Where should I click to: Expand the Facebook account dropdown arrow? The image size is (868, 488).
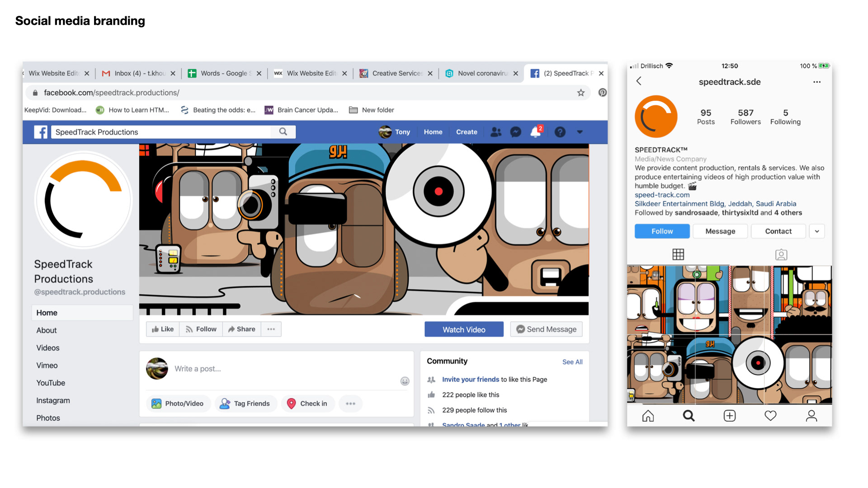pyautogui.click(x=580, y=132)
